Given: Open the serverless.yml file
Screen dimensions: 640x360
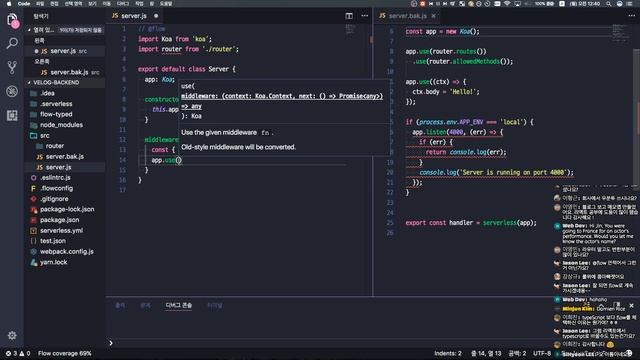Looking at the screenshot, I should [x=61, y=231].
